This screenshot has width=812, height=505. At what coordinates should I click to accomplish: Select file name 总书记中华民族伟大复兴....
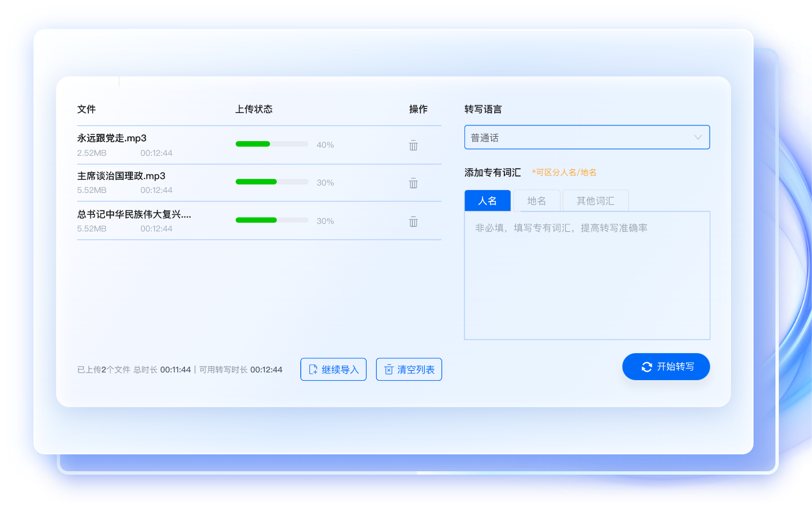(x=134, y=214)
